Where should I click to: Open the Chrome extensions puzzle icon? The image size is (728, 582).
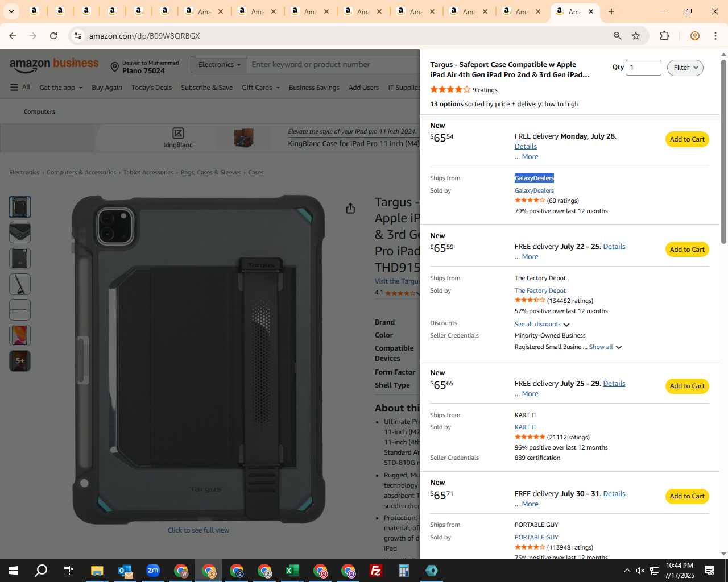(x=664, y=36)
